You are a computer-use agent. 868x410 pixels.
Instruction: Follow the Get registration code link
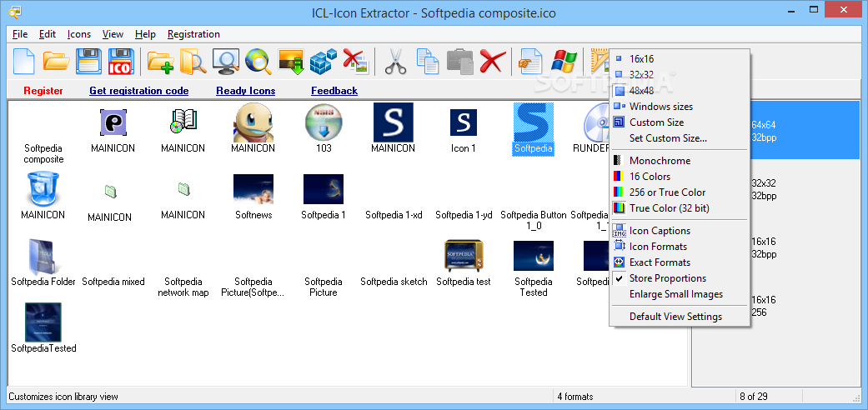tap(139, 91)
